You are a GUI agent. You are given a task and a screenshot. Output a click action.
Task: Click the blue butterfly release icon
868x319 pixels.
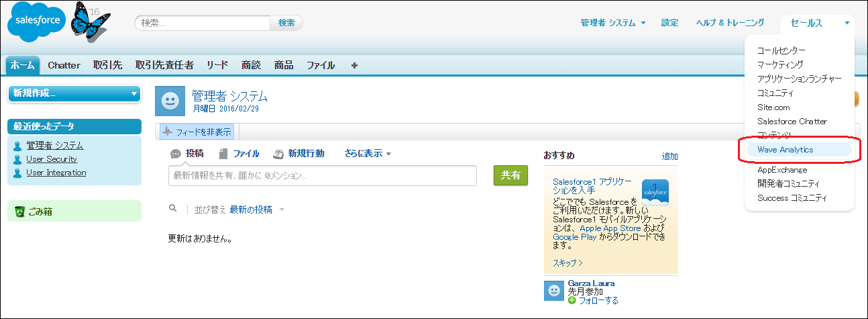tap(89, 22)
